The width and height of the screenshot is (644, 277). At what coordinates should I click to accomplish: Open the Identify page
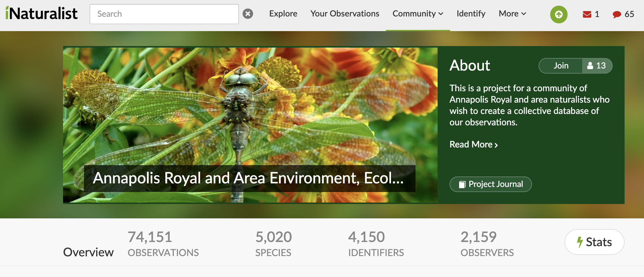tap(471, 14)
